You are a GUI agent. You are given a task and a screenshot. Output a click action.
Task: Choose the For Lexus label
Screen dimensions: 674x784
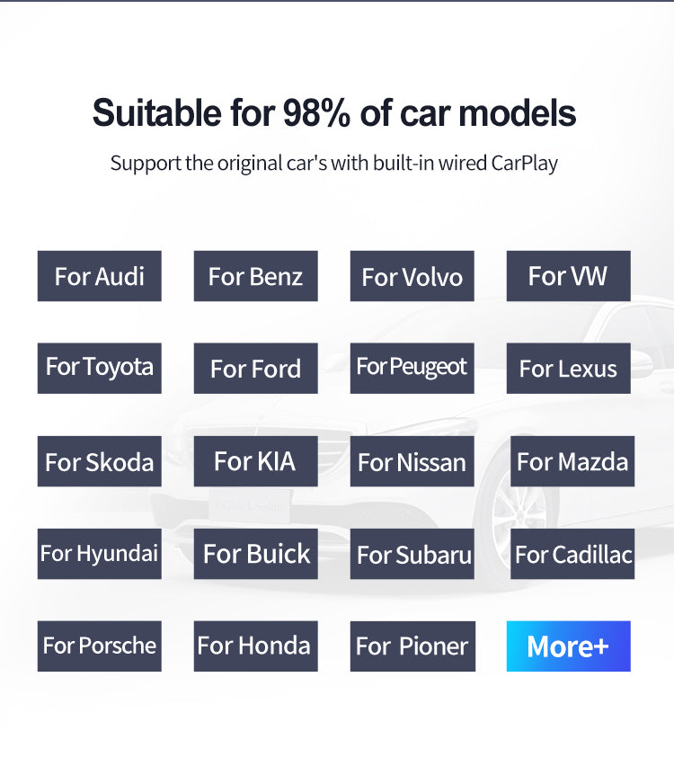click(x=568, y=368)
